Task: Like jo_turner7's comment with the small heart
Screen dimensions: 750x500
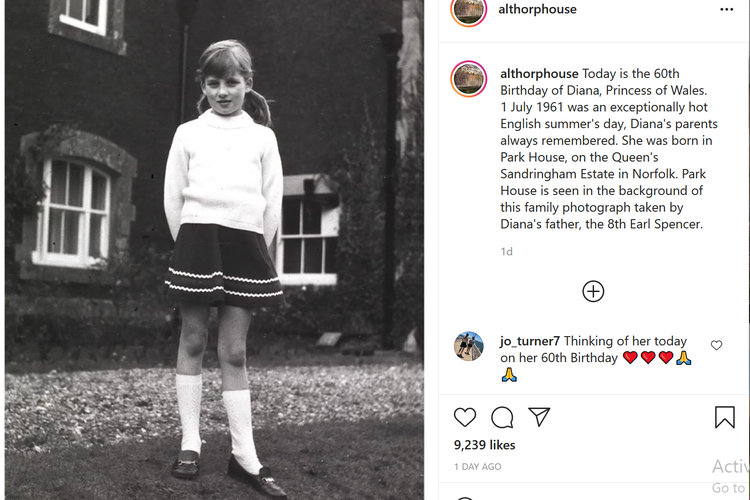Action: point(716,345)
